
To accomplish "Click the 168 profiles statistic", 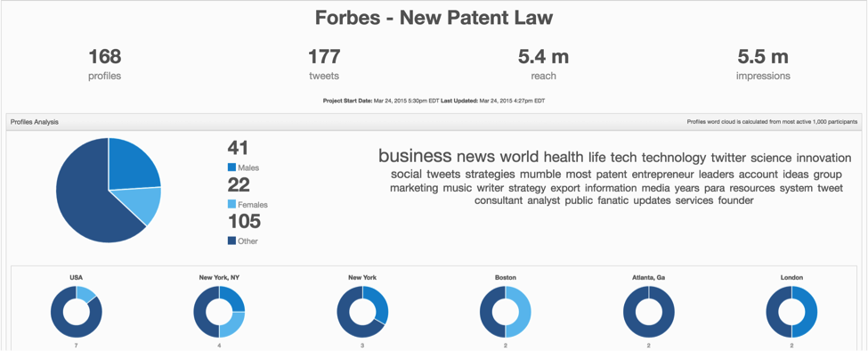I will (x=105, y=64).
